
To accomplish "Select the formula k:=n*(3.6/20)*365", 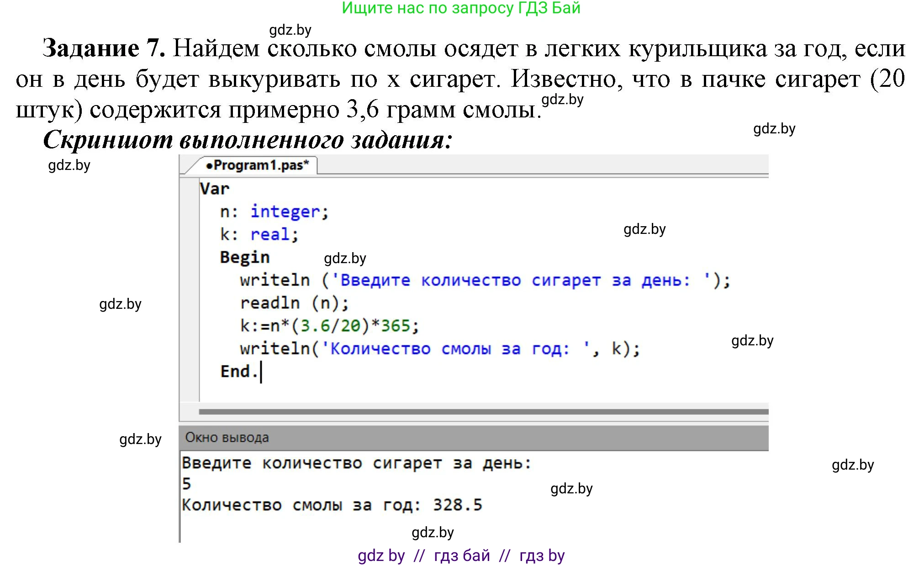I will (329, 325).
